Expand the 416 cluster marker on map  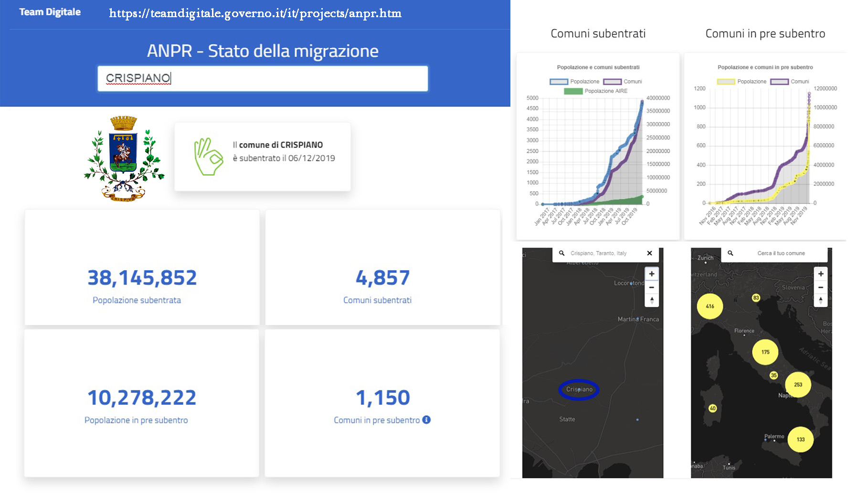pos(710,306)
